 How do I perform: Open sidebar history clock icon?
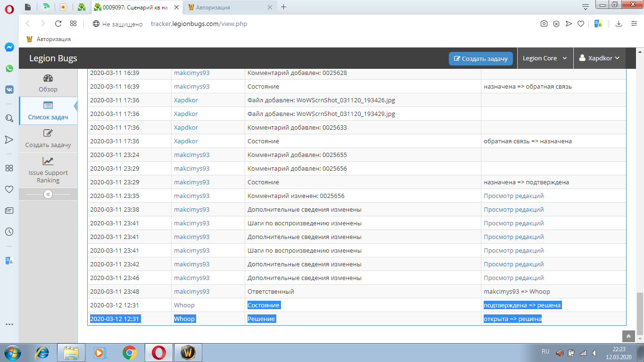(x=9, y=231)
